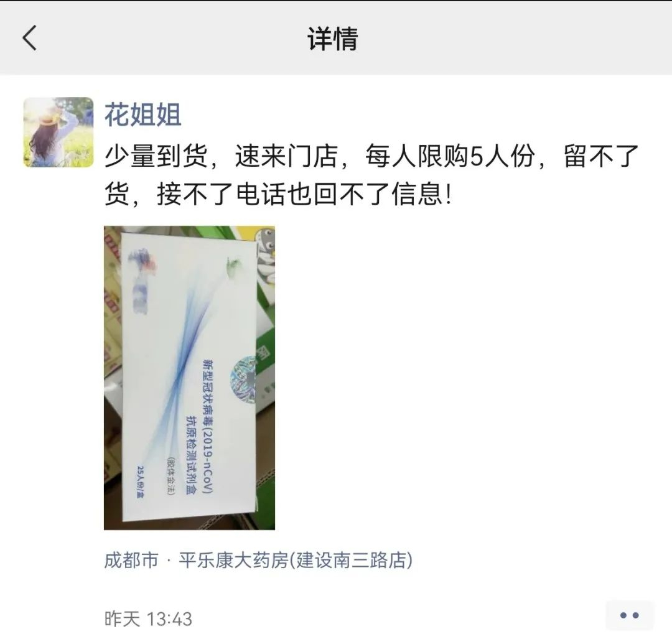Open the 平乐康大药房(建设南三路店) location link
Viewport: 672px width, 634px height.
point(296,560)
